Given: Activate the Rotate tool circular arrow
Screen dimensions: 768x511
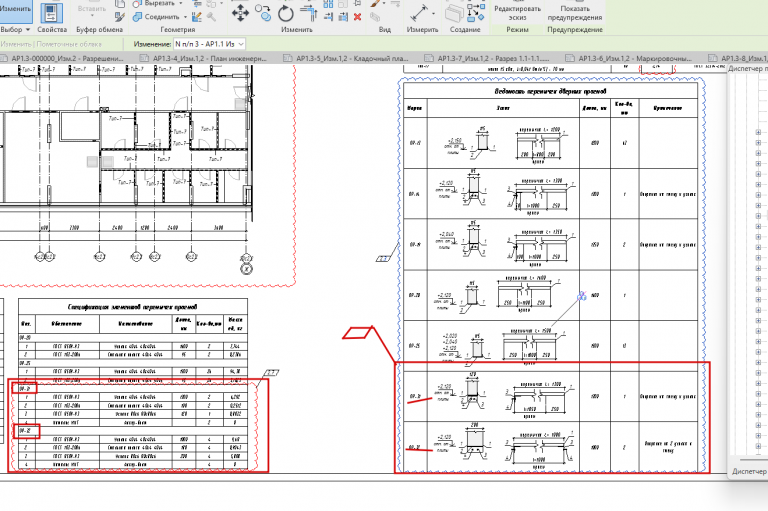Looking at the screenshot, I should coord(286,13).
